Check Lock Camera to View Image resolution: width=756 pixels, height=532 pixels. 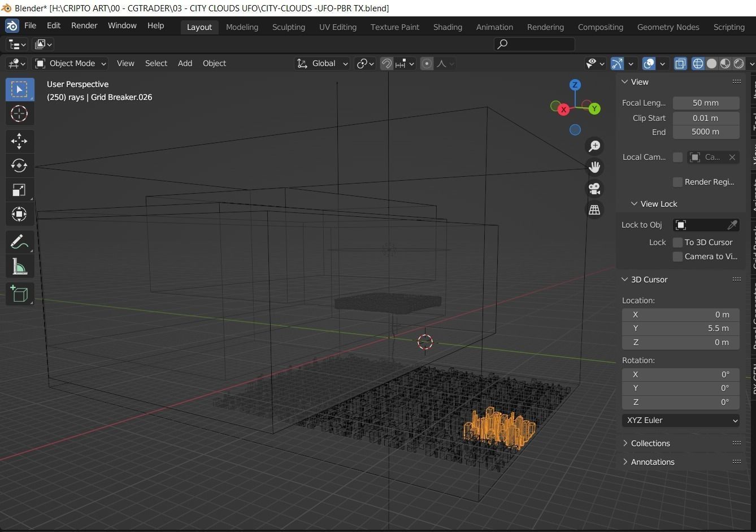(677, 256)
